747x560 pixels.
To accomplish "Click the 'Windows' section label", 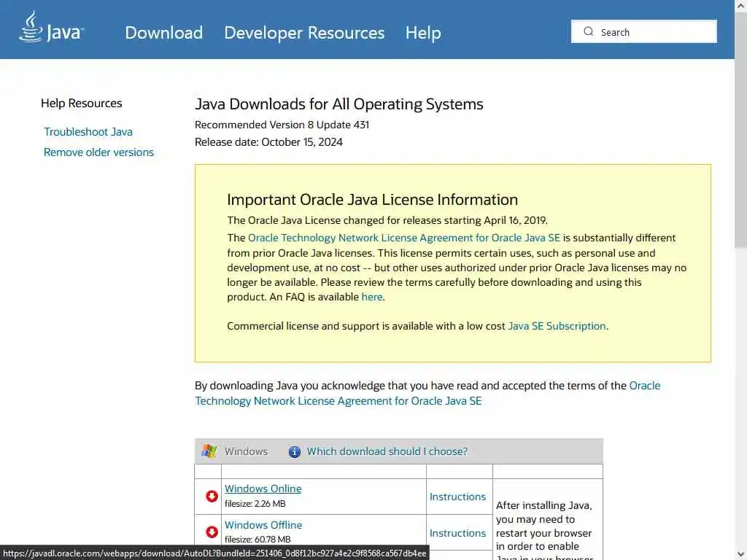I will pos(246,451).
